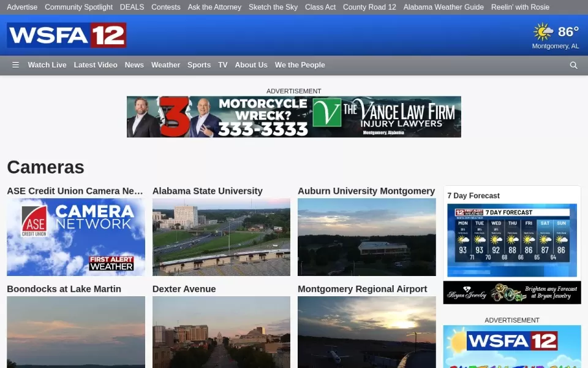The image size is (588, 368).
Task: Go to DEALS page
Action: click(132, 7)
